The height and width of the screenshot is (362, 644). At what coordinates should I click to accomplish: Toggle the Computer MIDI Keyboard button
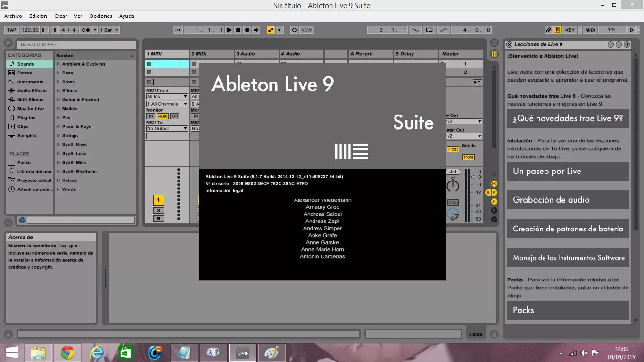pyautogui.click(x=557, y=30)
